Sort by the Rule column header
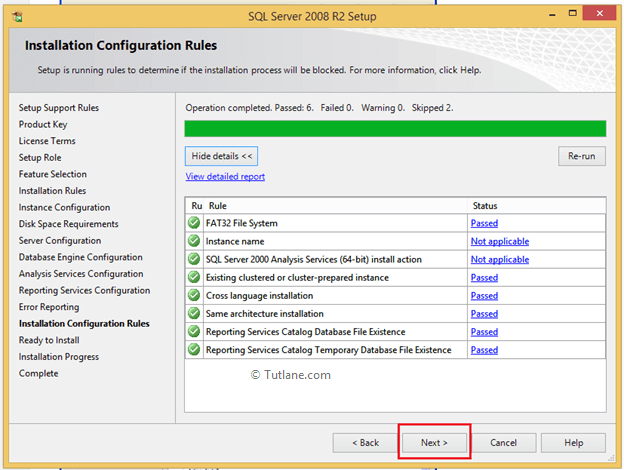 point(336,206)
